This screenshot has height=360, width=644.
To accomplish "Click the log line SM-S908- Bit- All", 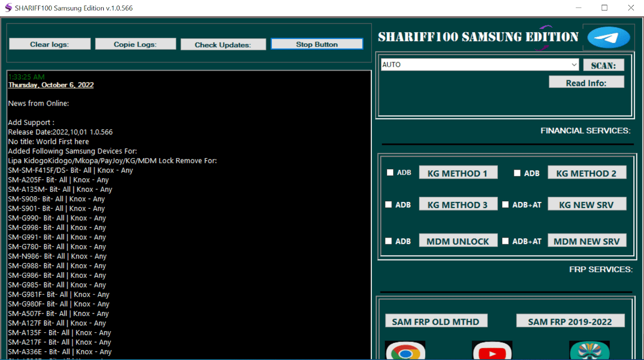I will click(x=56, y=199).
